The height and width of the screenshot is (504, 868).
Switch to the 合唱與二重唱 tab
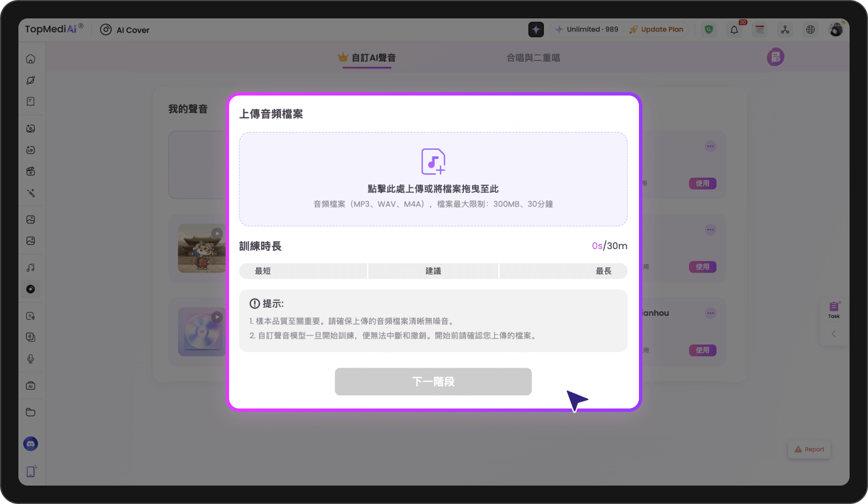coord(533,58)
